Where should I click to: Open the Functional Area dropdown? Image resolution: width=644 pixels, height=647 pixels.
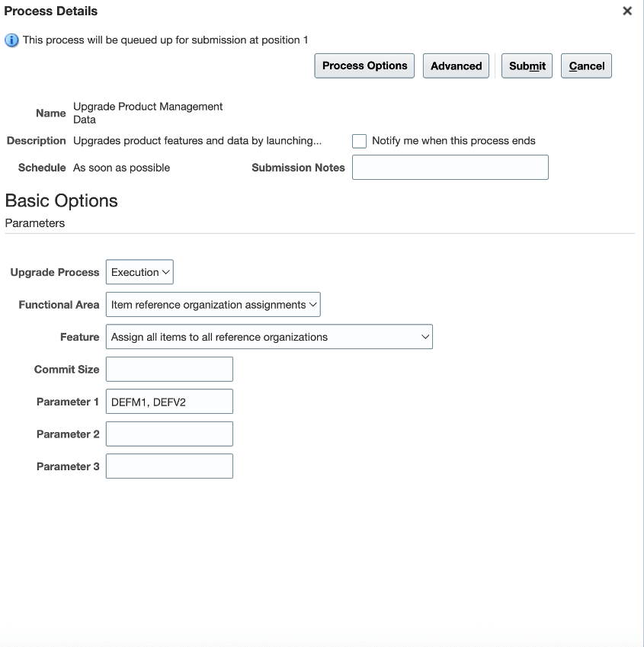212,304
